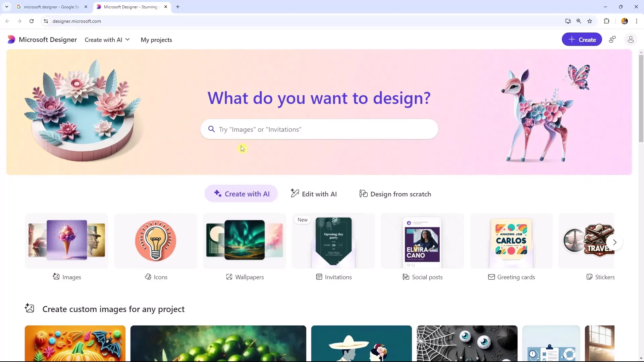Expand the Create with AI dropdown menu
Image resolution: width=644 pixels, height=362 pixels.
107,40
